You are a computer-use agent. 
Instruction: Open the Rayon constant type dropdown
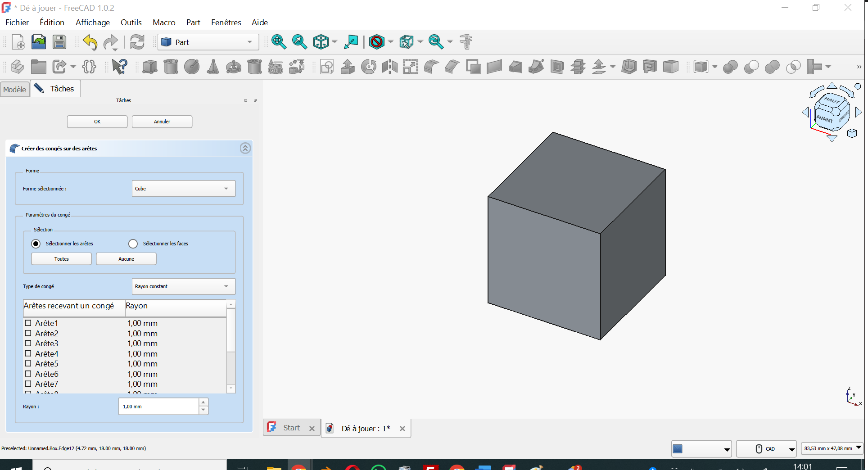tap(183, 286)
